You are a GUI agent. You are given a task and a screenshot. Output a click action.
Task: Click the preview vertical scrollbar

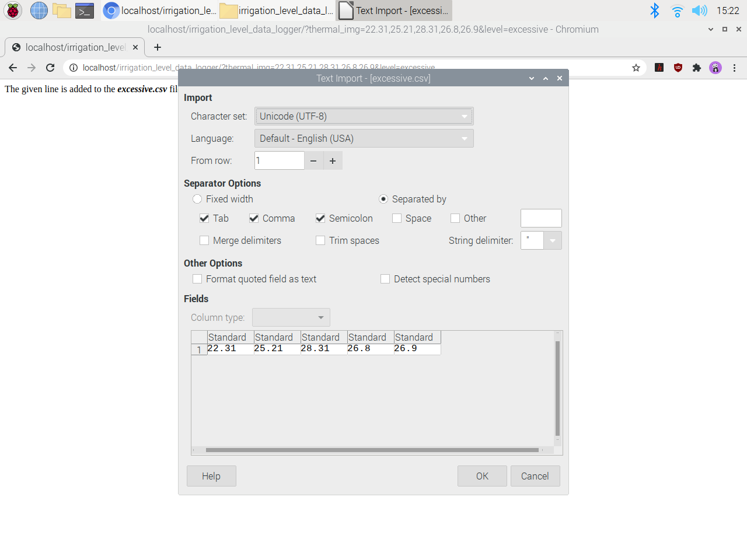click(557, 388)
